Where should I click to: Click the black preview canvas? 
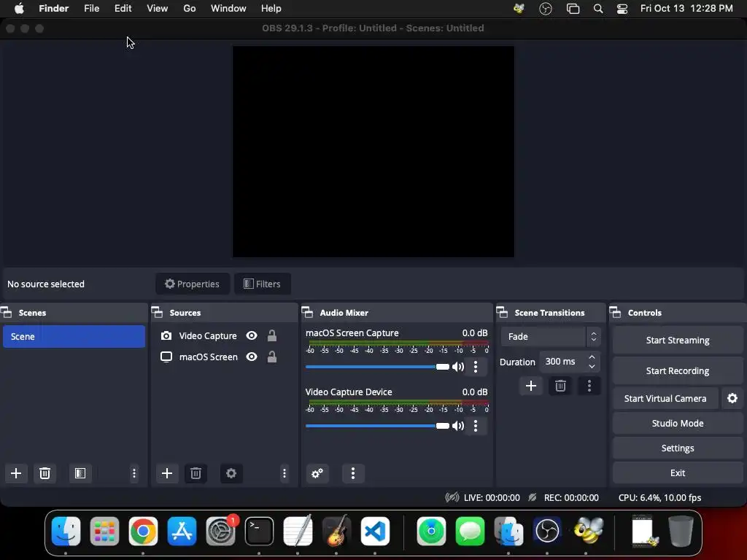pos(373,152)
